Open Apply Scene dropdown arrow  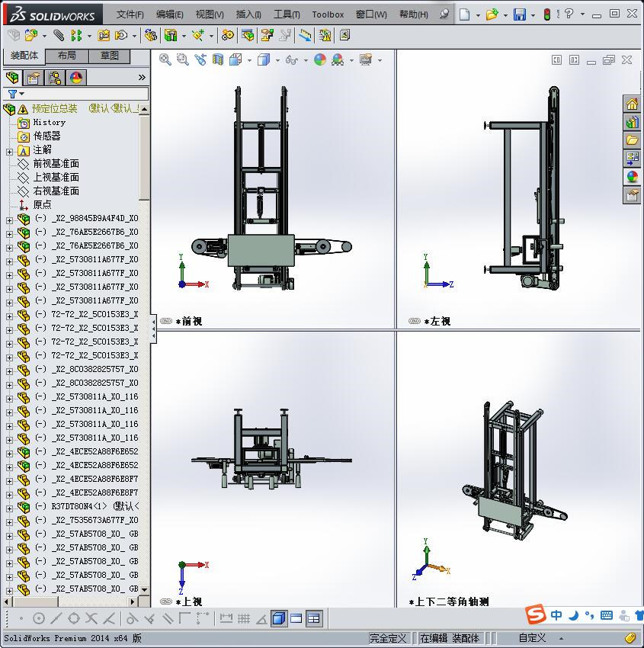tap(351, 60)
